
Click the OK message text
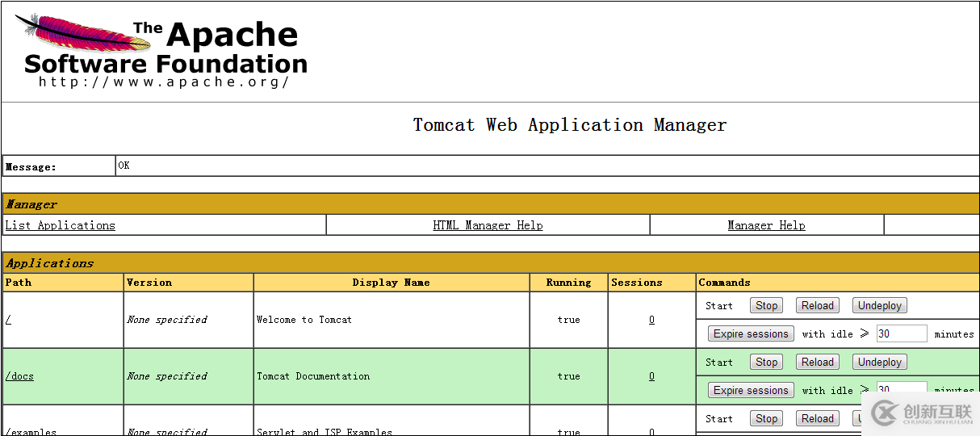124,166
